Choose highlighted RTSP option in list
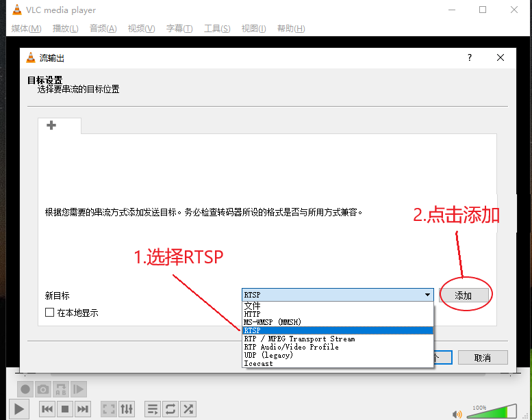Screen dimensions: 532x420 [338, 330]
